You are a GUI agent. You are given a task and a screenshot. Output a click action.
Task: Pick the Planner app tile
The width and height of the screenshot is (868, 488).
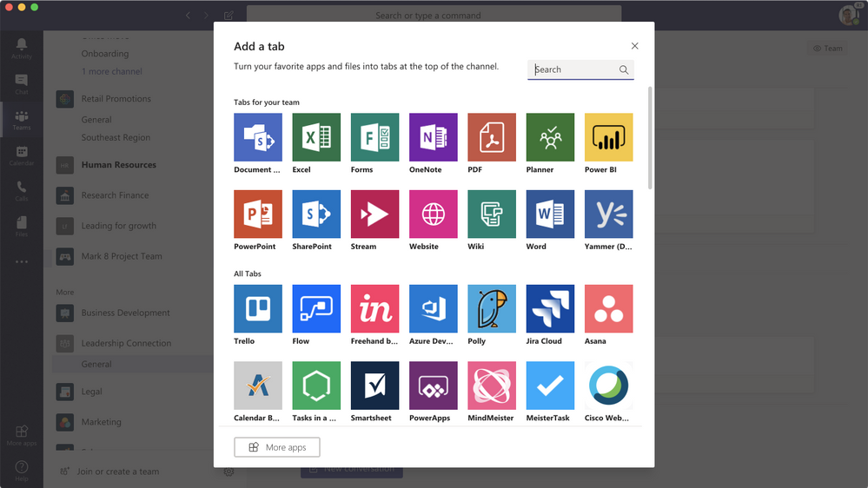tap(550, 137)
